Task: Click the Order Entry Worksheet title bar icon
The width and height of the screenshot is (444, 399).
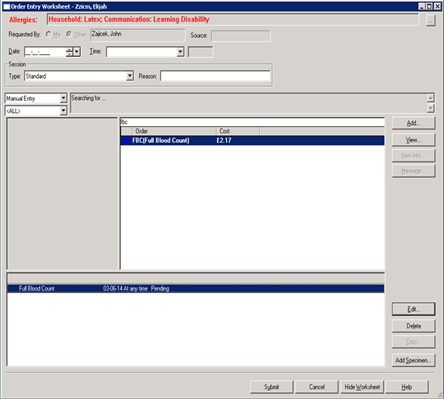Action: [x=7, y=6]
